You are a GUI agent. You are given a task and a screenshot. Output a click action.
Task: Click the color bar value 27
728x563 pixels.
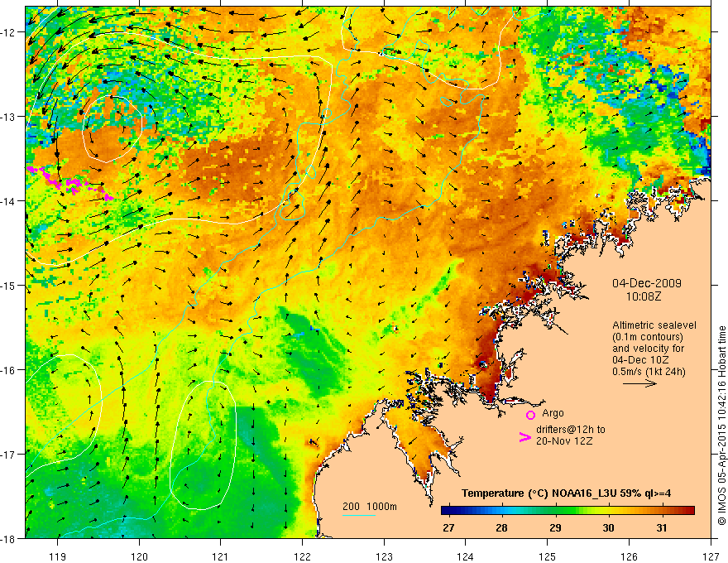pos(448,527)
